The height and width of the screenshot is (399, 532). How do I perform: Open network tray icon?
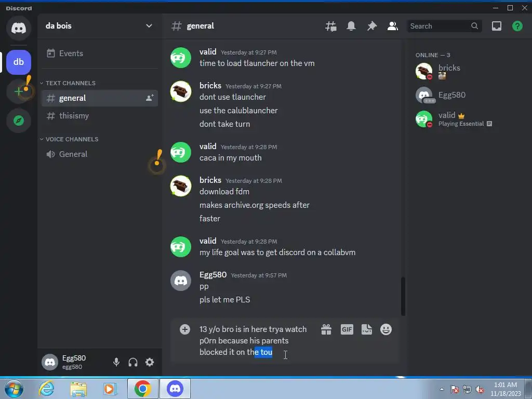click(467, 389)
